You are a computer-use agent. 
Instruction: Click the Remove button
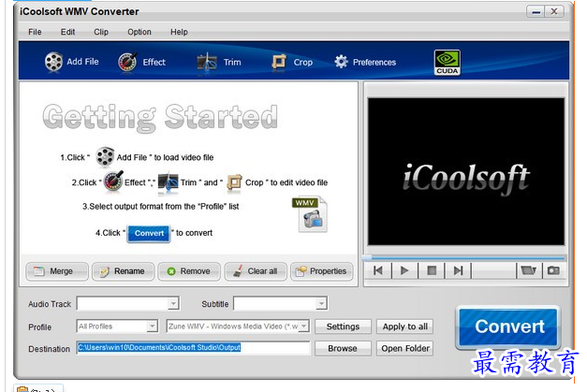[x=189, y=271]
